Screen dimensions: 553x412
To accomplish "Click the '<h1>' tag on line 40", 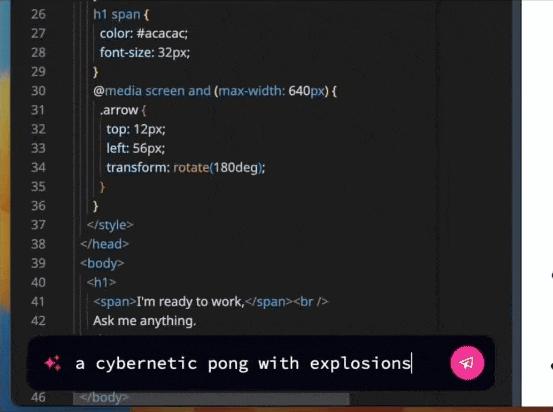I will 101,283.
